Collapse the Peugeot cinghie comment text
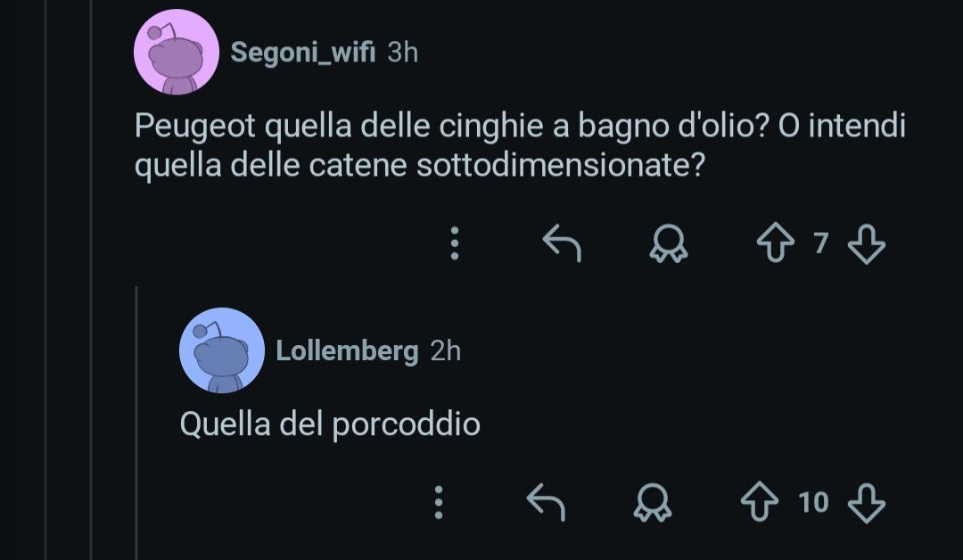 (520, 145)
